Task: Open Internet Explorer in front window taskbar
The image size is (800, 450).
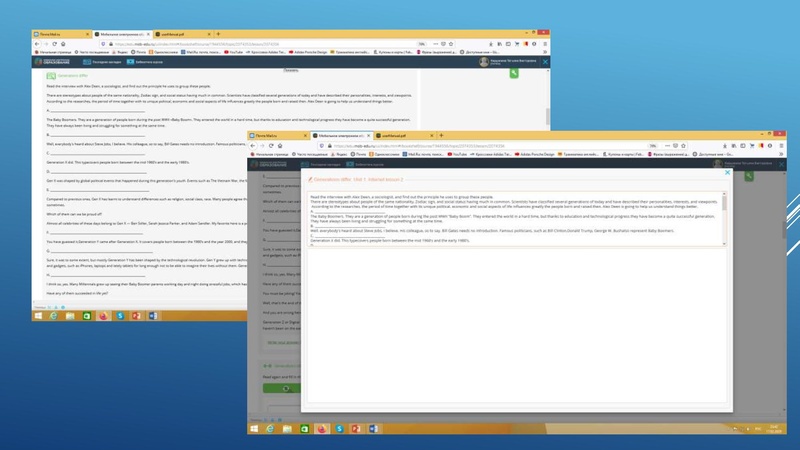Action: (270, 428)
